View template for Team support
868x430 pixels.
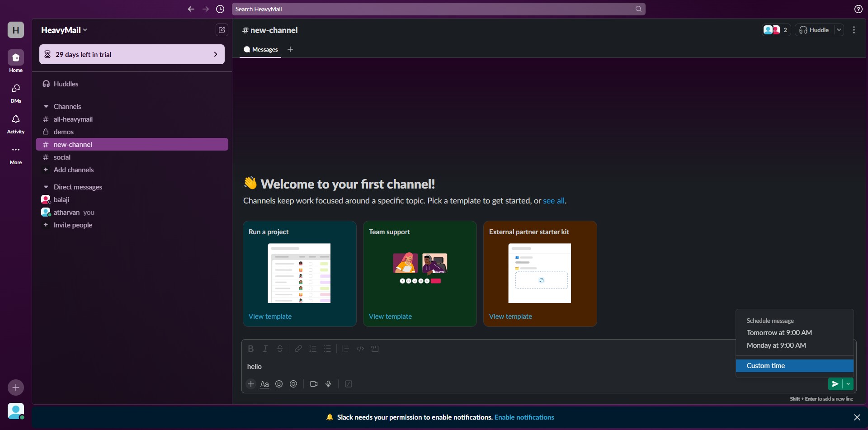390,317
